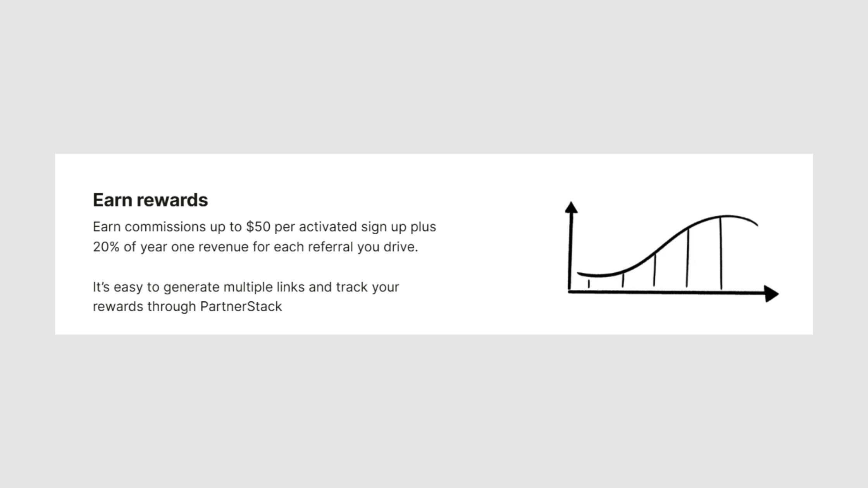
Task: Click the shortest tick line in chart
Action: pos(589,284)
